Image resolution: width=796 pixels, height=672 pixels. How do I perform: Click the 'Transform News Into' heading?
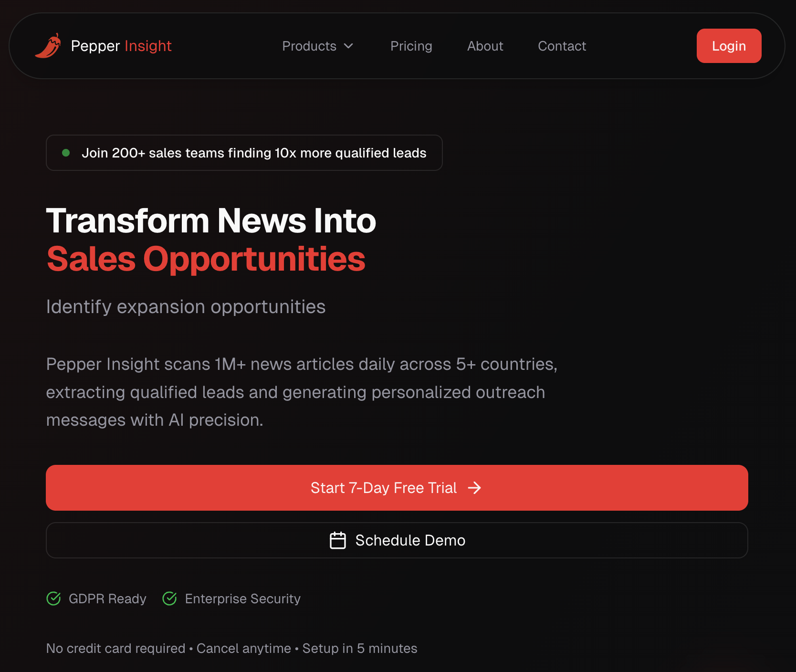(x=211, y=220)
